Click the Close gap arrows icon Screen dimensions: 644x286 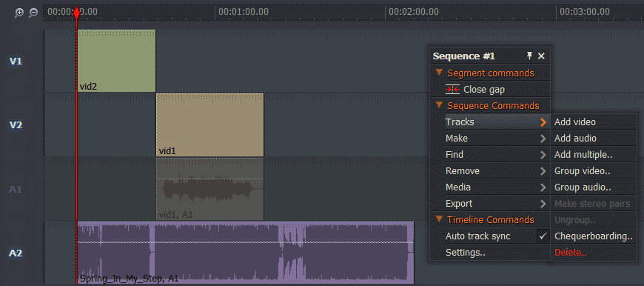tap(453, 89)
